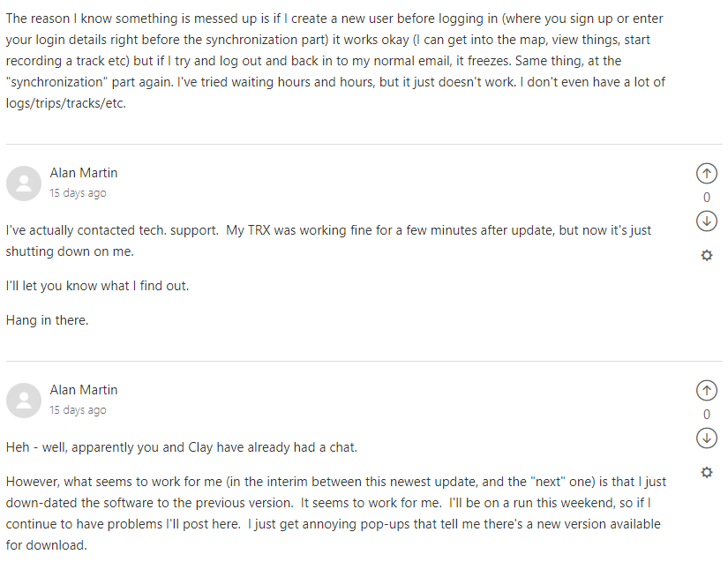Viewport: 728px width, 562px height.
Task: Downvote the comment mentioning Clay's chat
Action: point(706,438)
